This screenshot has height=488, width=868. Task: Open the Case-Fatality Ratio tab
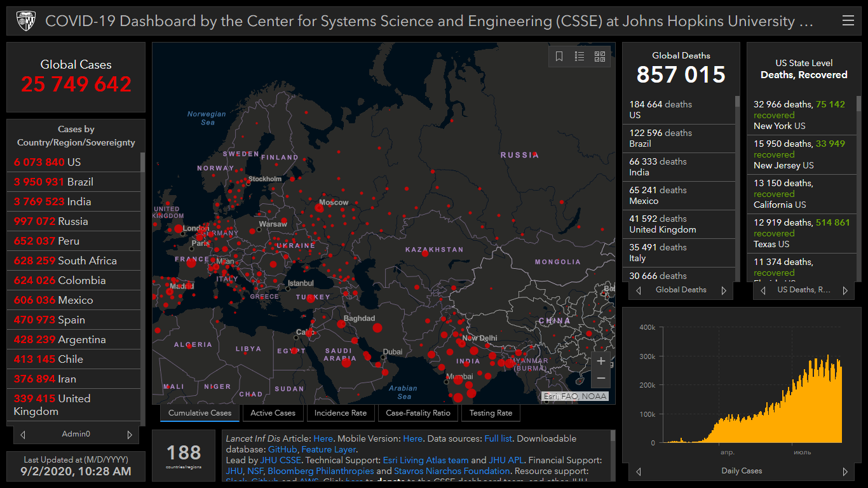click(x=418, y=413)
